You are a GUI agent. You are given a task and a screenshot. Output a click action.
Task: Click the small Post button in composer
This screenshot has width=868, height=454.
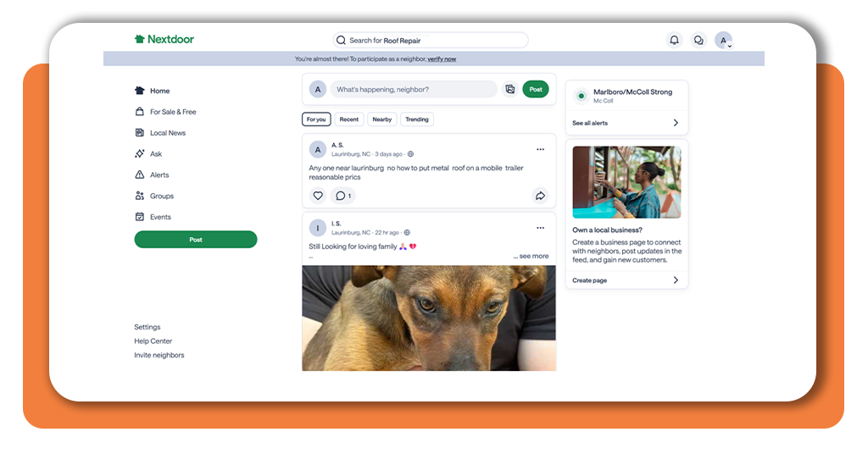point(536,90)
